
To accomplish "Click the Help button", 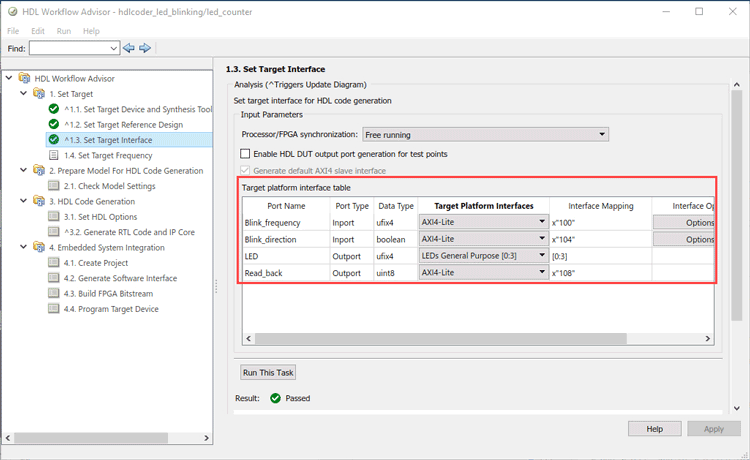I will tap(655, 428).
